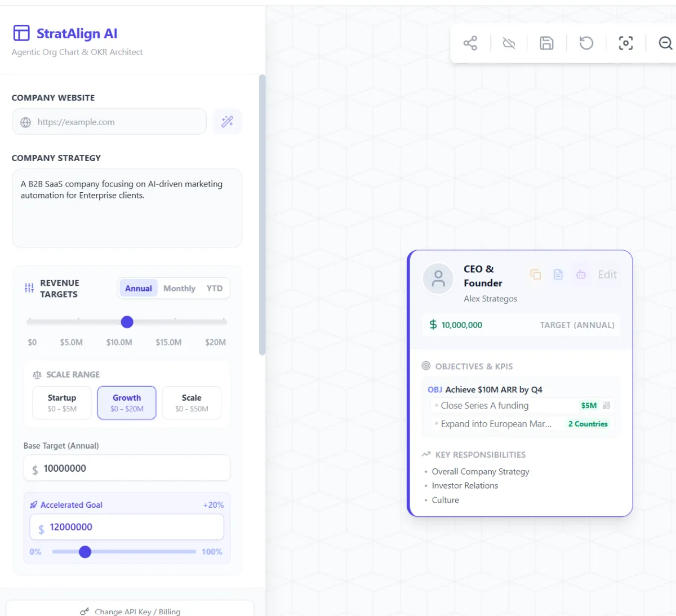Click the trend icon by Key Responsibilities
The image size is (676, 616).
(426, 454)
